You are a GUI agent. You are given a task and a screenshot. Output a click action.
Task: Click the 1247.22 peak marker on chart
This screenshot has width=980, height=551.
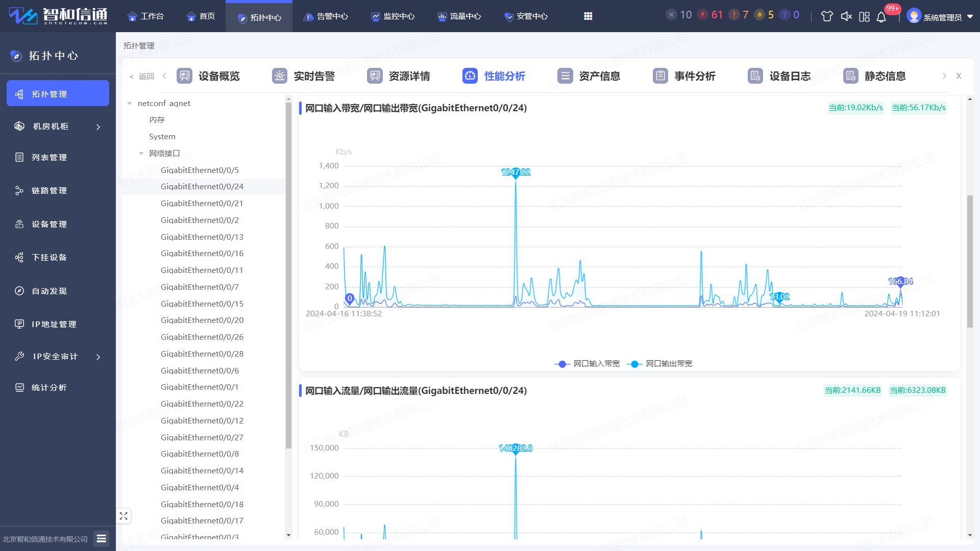[x=516, y=173]
